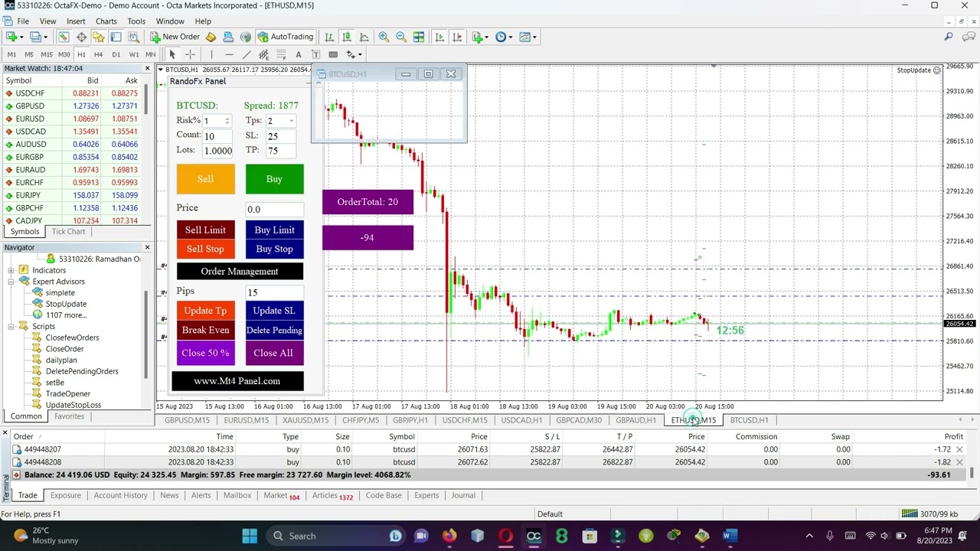Click the green Buy button
This screenshot has width=980, height=551.
[x=274, y=179]
